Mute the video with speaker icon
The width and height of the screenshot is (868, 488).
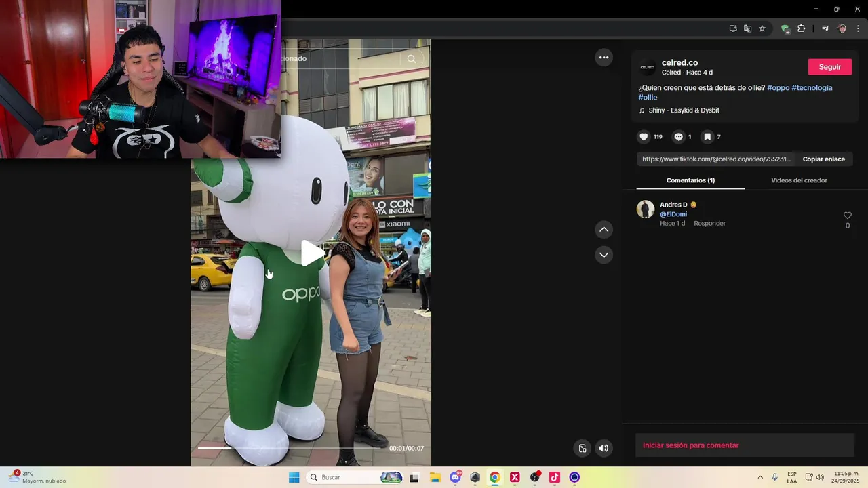pos(604,448)
